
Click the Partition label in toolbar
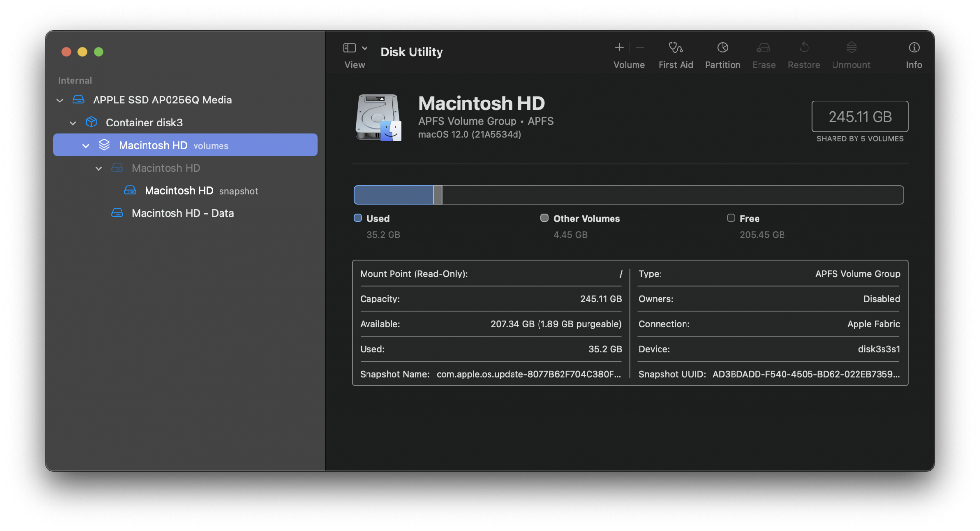coord(723,65)
